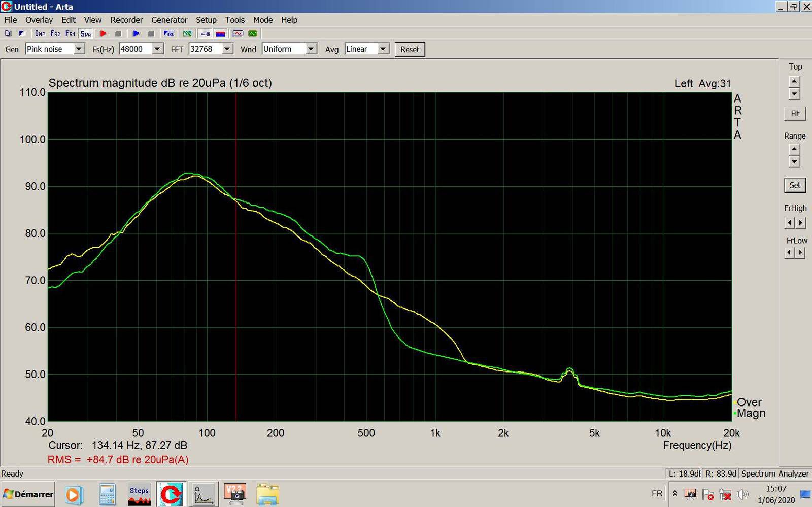
Task: Select the Spa spectrum analyzer mode
Action: [86, 33]
